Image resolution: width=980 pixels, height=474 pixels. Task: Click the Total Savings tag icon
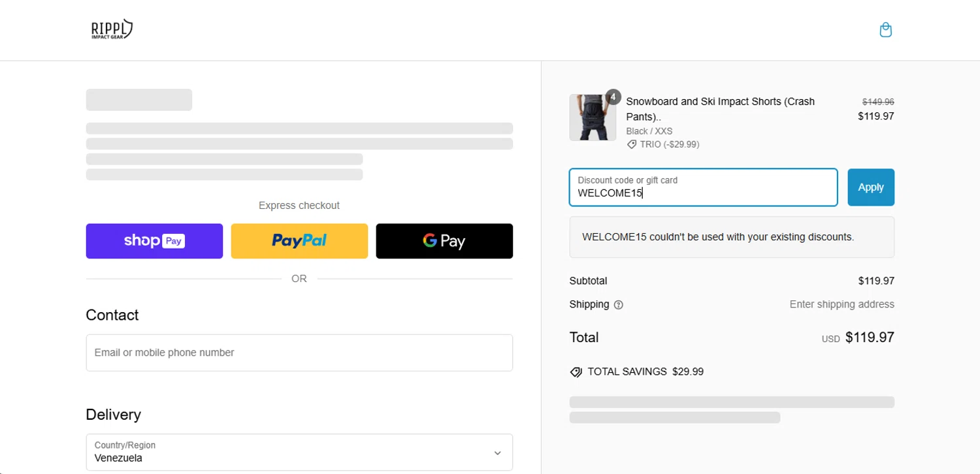tap(576, 372)
